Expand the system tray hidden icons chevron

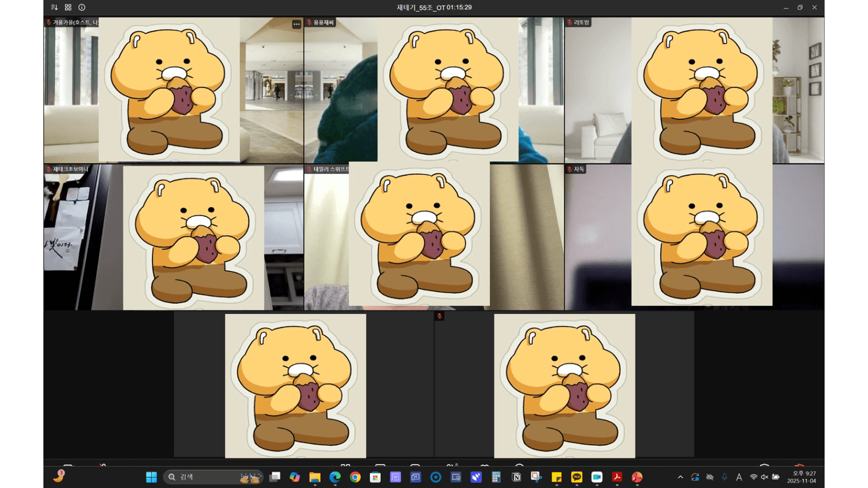680,477
